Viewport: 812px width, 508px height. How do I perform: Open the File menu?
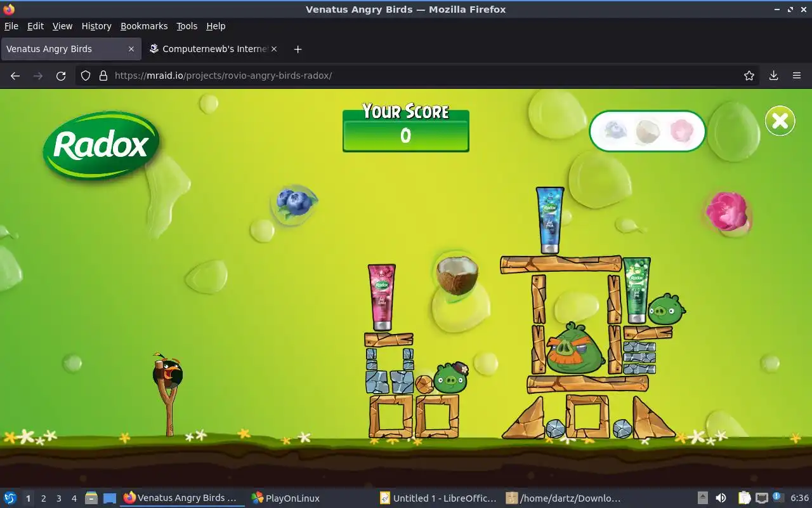click(11, 26)
